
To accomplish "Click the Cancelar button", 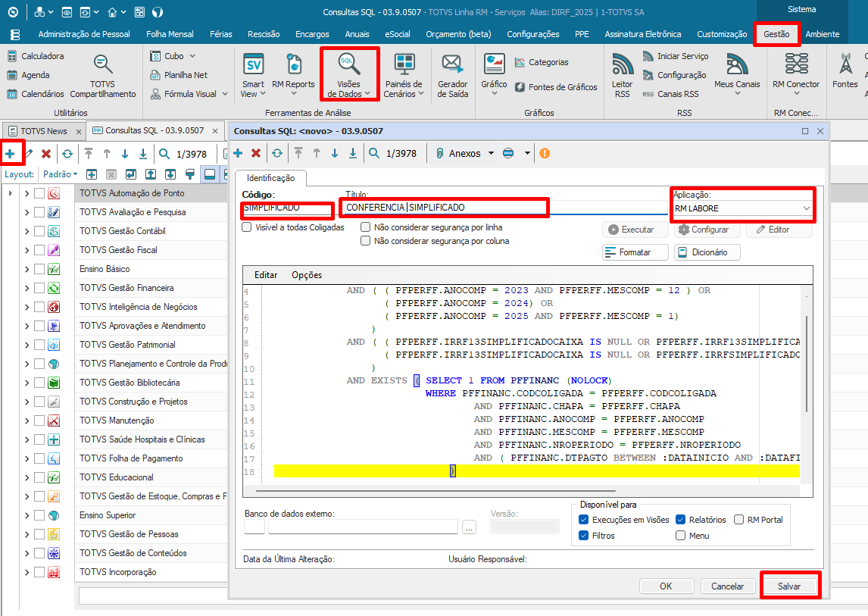I will click(727, 586).
